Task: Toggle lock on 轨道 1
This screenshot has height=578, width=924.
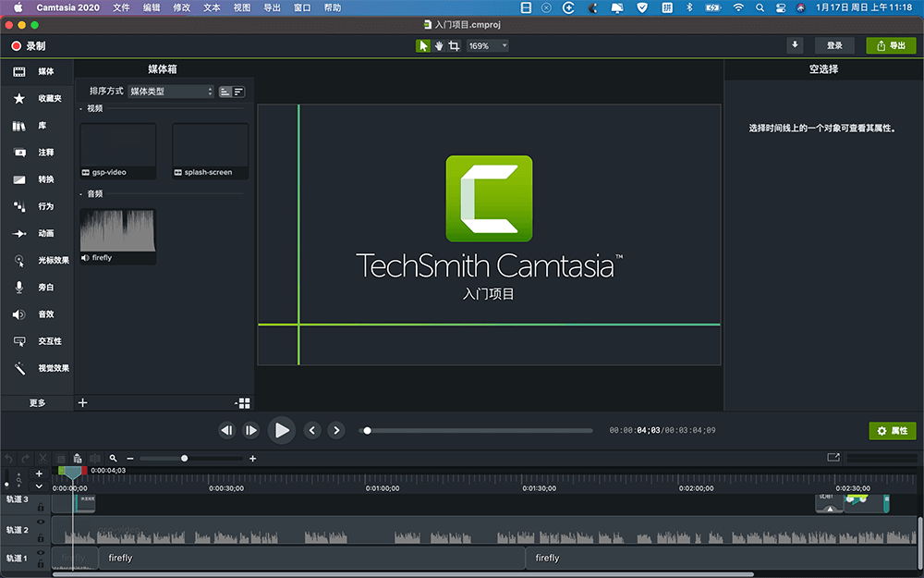Action: (x=41, y=565)
